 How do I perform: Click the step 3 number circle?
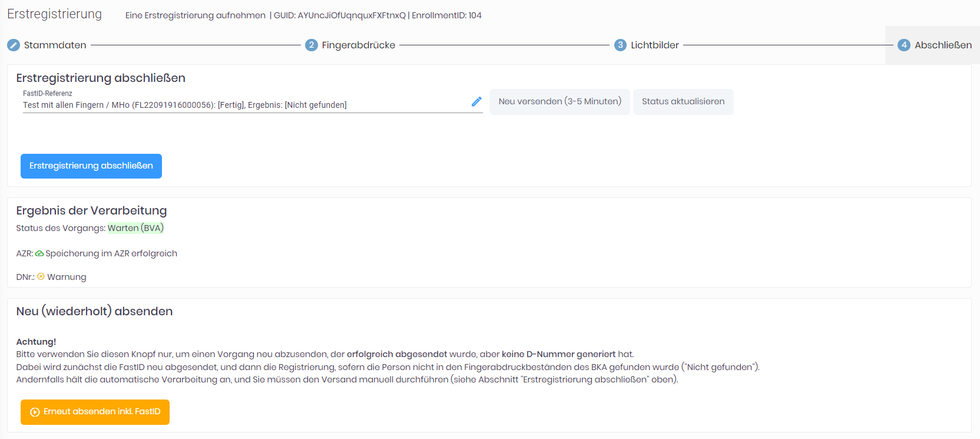point(620,45)
